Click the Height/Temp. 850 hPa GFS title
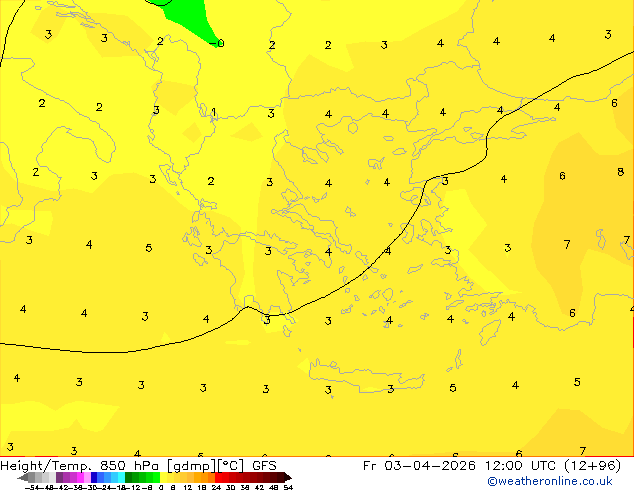This screenshot has width=634, height=490. (138, 465)
